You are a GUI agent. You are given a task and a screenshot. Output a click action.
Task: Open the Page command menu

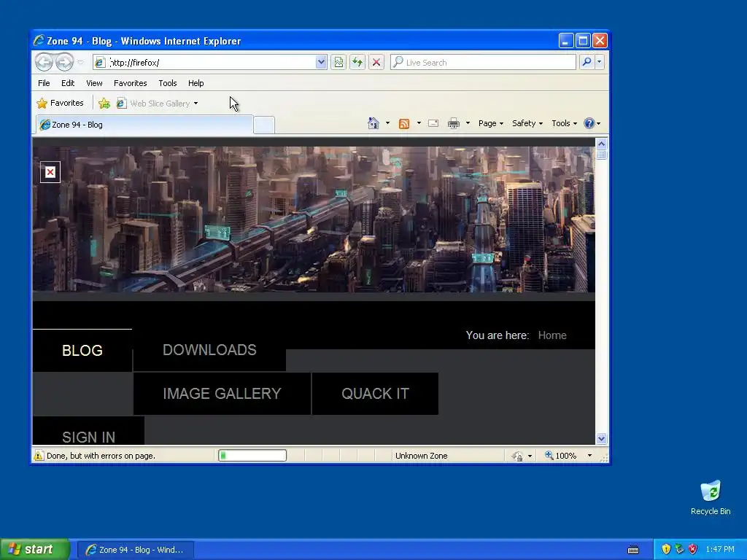pos(491,123)
